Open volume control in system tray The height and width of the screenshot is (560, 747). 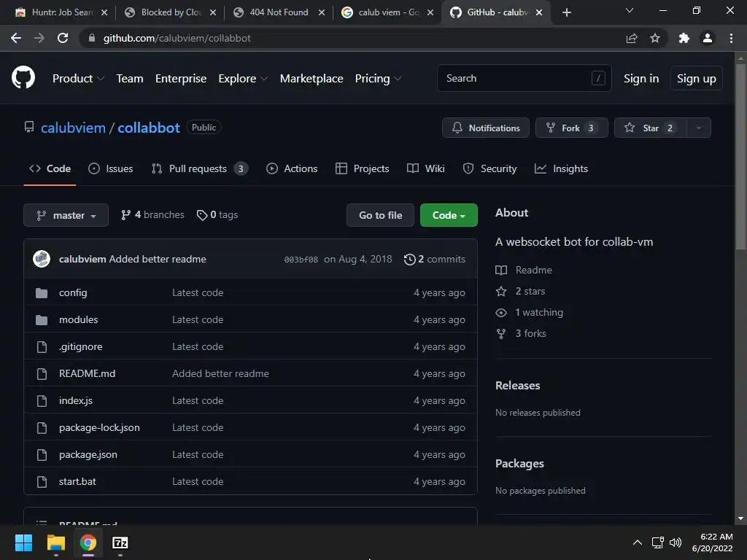click(x=676, y=542)
